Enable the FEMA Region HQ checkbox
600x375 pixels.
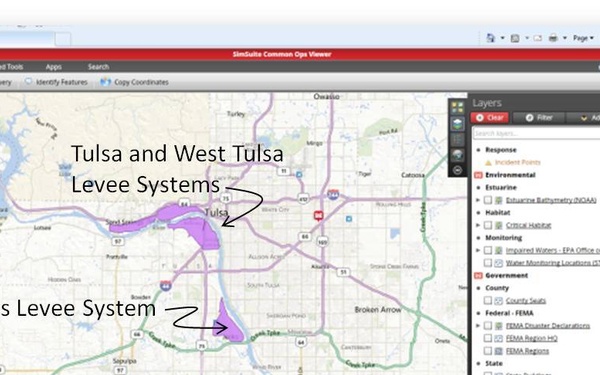[x=488, y=338]
